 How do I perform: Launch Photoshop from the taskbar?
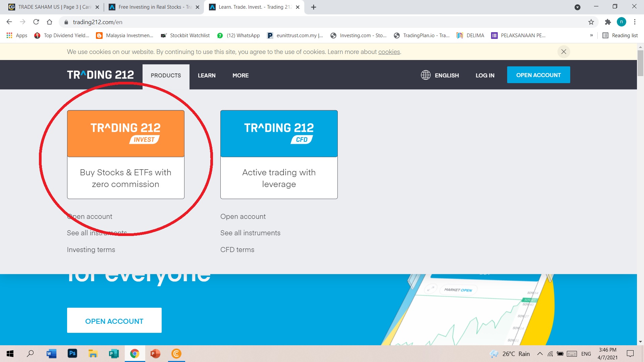click(72, 354)
